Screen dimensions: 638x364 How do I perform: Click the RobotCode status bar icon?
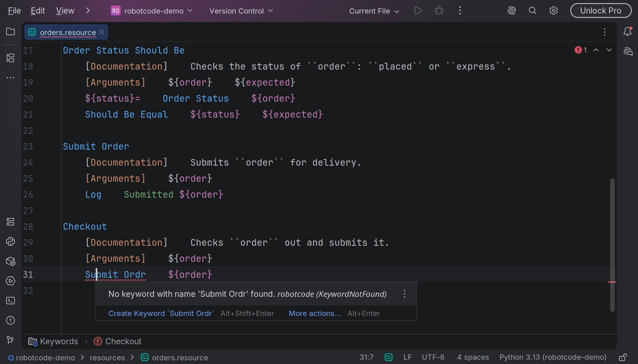[389, 357]
